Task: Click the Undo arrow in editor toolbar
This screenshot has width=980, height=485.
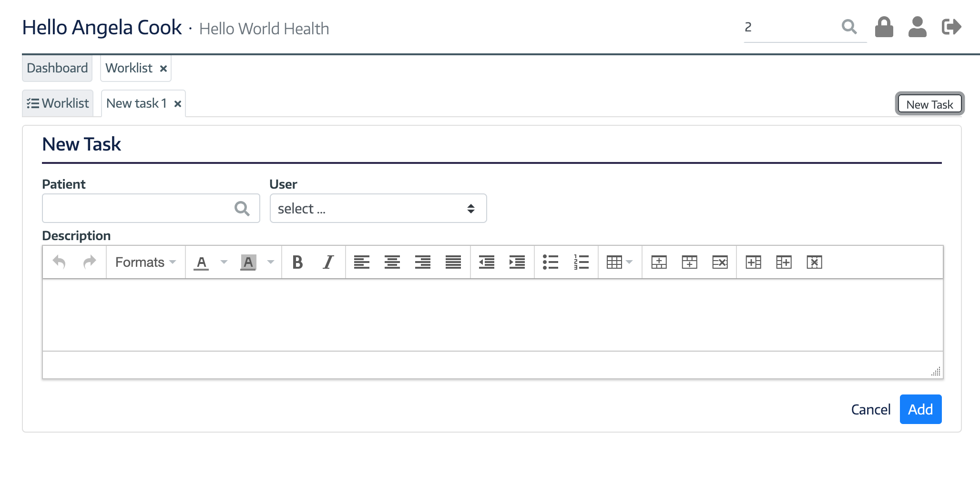Action: click(59, 262)
